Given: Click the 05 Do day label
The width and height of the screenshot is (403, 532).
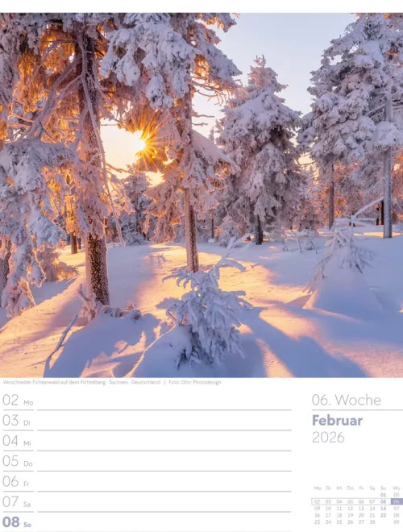Looking at the screenshot, I should (17, 461).
